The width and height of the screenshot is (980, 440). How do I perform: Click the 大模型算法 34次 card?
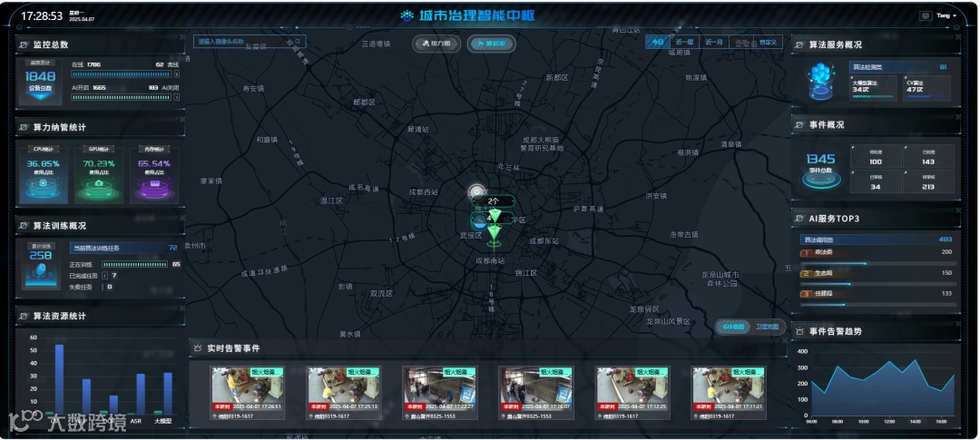[875, 89]
